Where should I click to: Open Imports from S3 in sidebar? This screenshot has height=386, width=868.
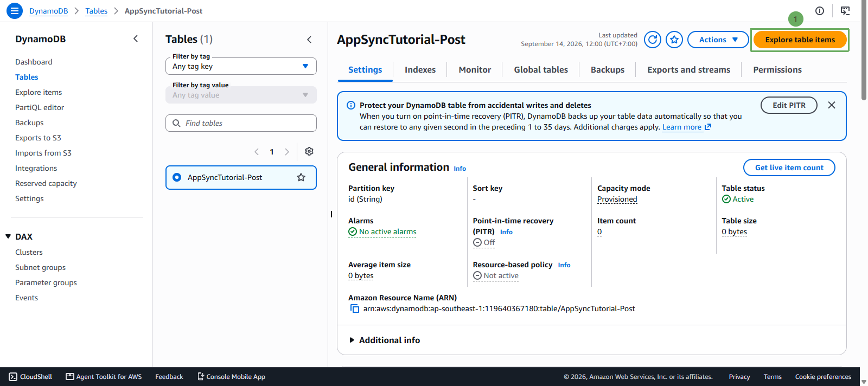pyautogui.click(x=43, y=153)
